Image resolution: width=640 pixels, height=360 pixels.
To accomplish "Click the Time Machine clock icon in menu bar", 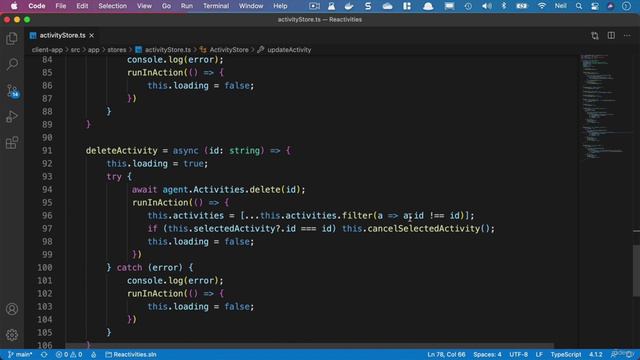I will pyautogui.click(x=468, y=6).
